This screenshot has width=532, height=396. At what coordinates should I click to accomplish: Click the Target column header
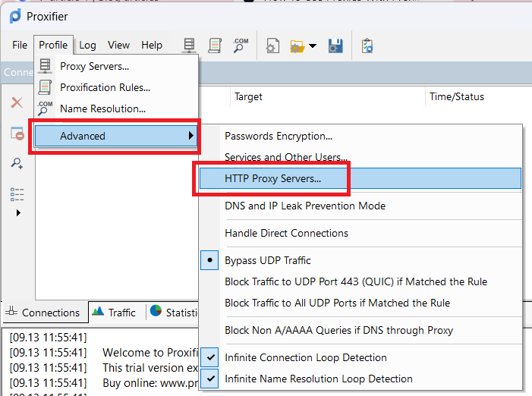click(327, 96)
